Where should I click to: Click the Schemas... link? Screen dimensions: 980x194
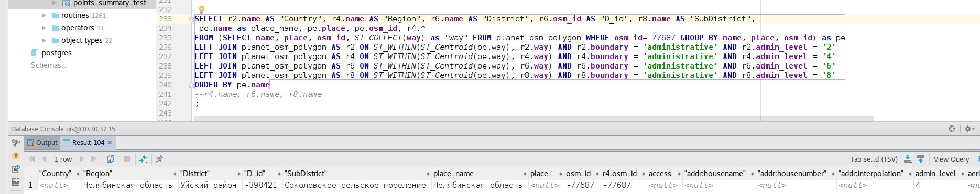click(x=49, y=65)
